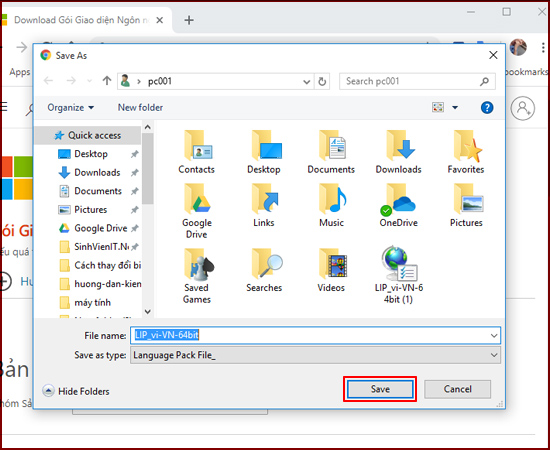Click the Apps bookmark shortcut

tap(20, 72)
